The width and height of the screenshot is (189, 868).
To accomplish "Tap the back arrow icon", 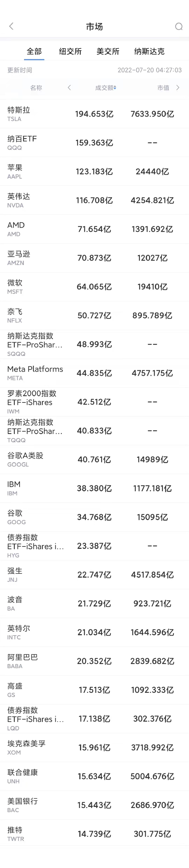I will (x=11, y=26).
